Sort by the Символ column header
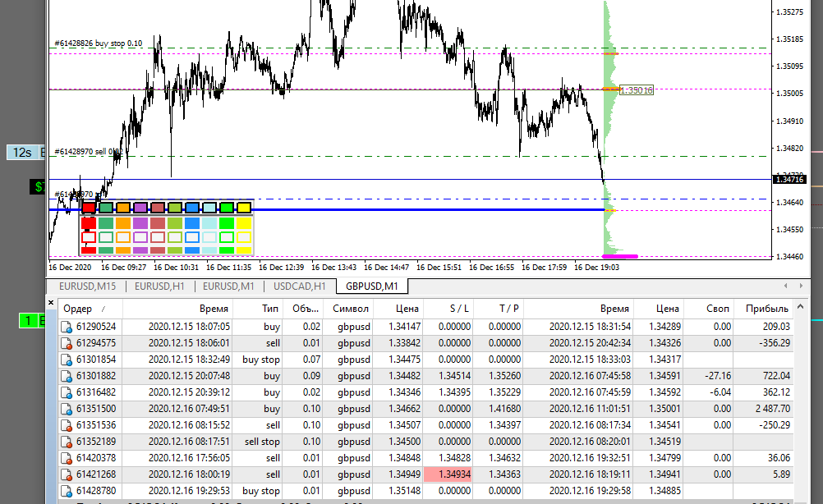 [350, 309]
